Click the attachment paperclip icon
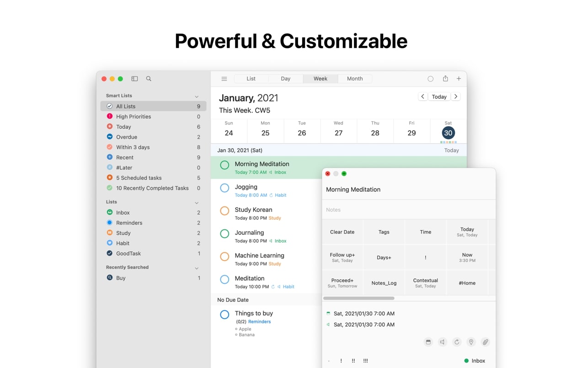588x368 pixels. coord(486,342)
